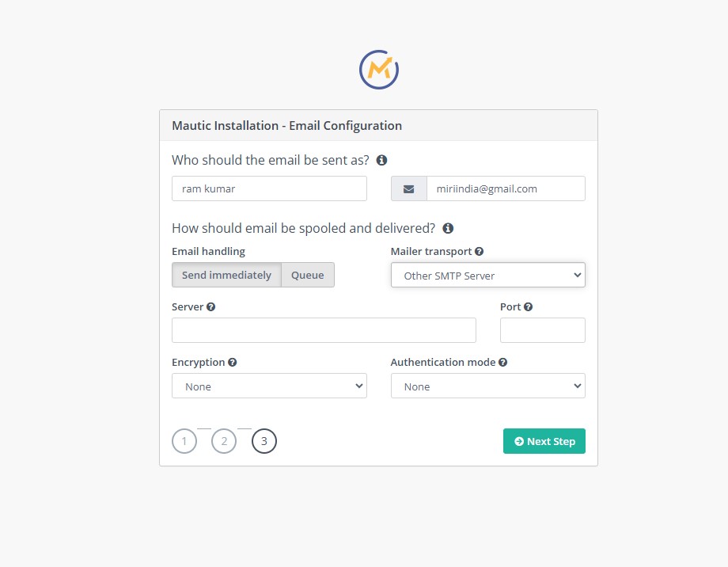Image resolution: width=728 pixels, height=567 pixels.
Task: Click help icon next to Encryption label
Action: (x=233, y=362)
